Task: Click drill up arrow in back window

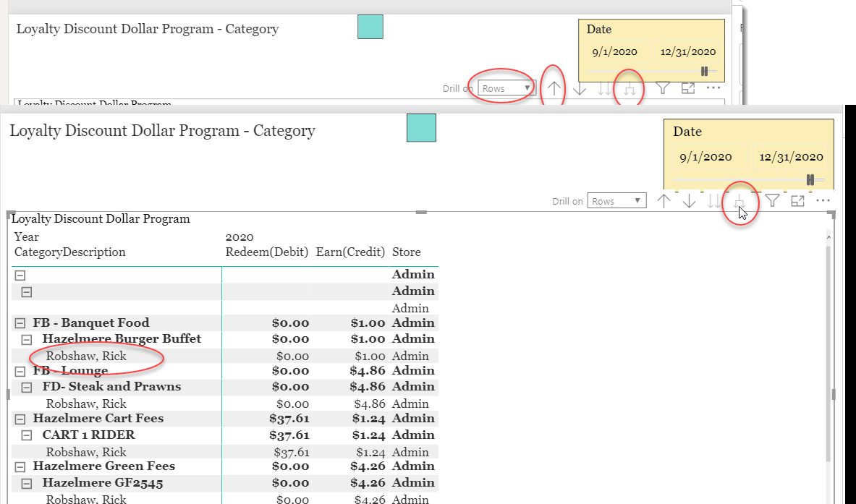Action: [x=554, y=88]
